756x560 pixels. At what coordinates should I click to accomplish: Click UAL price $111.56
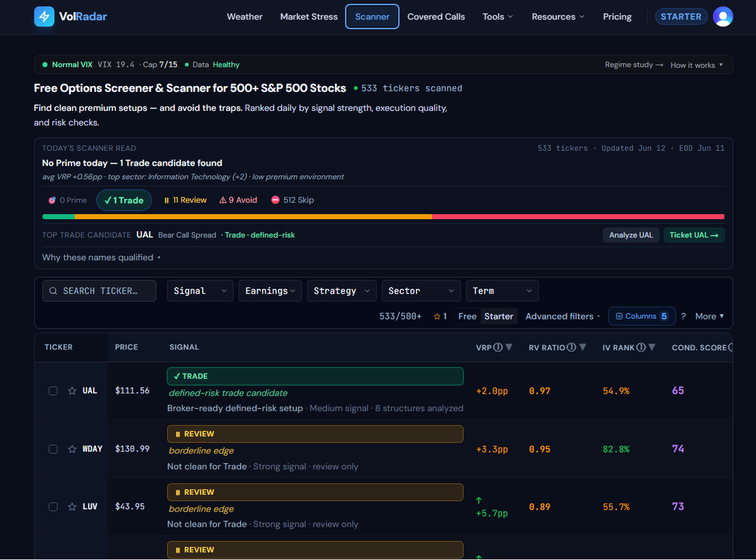pyautogui.click(x=132, y=391)
